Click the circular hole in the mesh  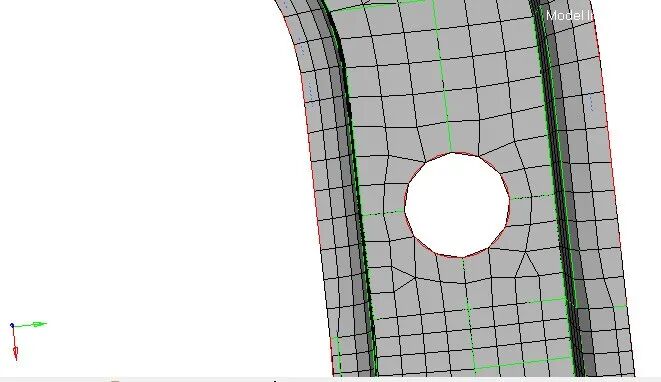tap(457, 205)
